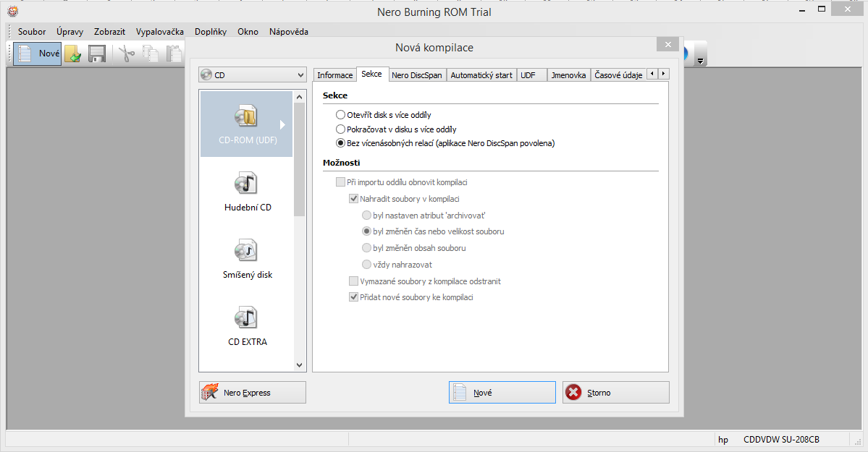
Task: Open the Vypalovačka menu
Action: [x=160, y=32]
